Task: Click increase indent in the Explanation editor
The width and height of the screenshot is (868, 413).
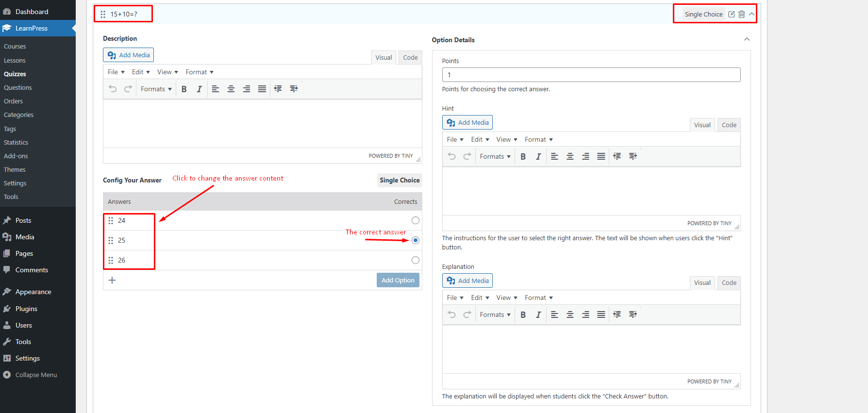Action: [633, 314]
